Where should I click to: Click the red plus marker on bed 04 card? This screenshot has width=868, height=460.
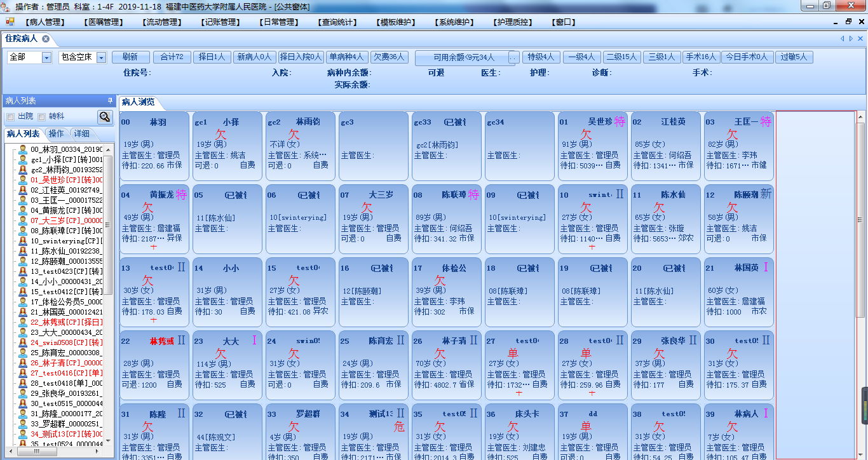153,247
